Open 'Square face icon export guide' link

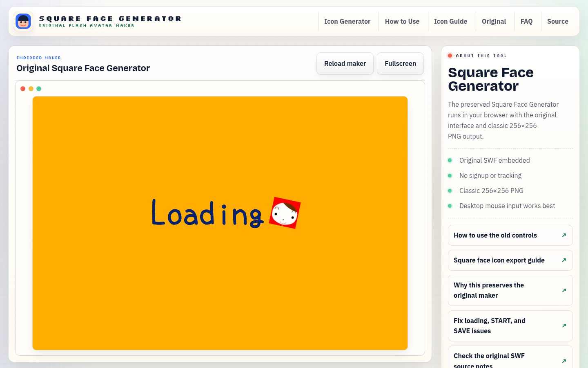510,260
